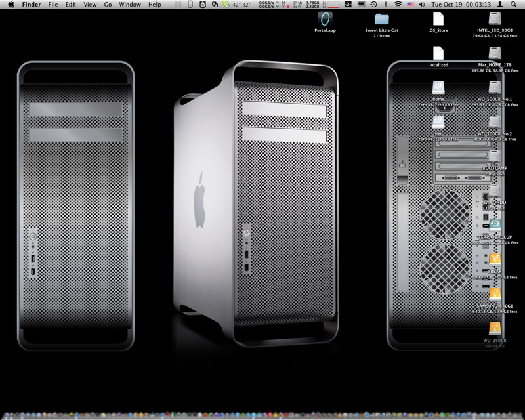Image resolution: width=525 pixels, height=420 pixels.
Task: Open Spotlight search magnifier
Action: (x=513, y=5)
